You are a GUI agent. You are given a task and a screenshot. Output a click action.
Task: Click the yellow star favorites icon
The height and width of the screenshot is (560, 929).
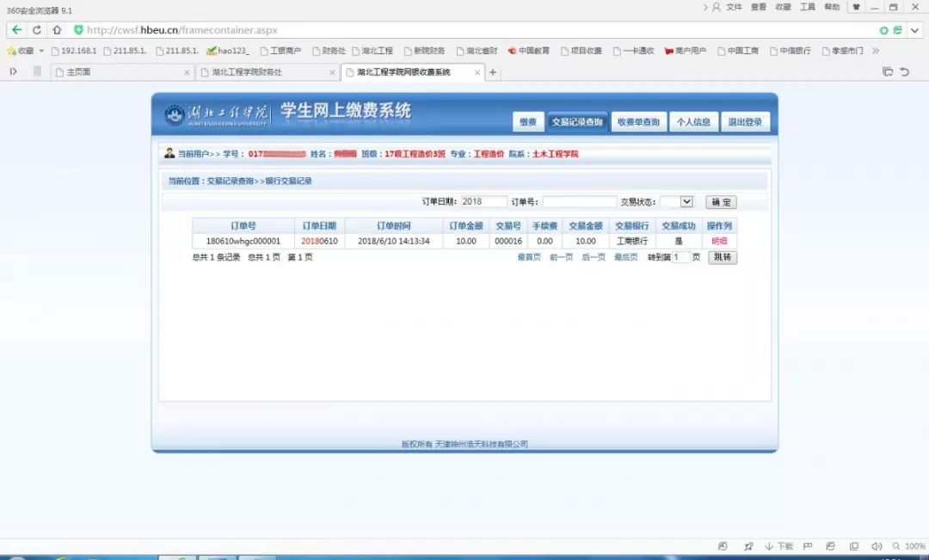click(11, 51)
